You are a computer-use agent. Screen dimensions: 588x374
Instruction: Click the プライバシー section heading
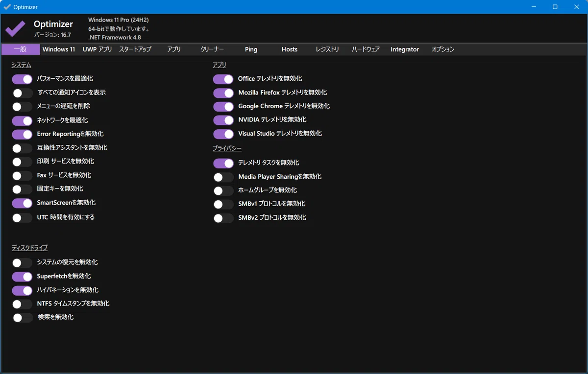click(x=227, y=148)
